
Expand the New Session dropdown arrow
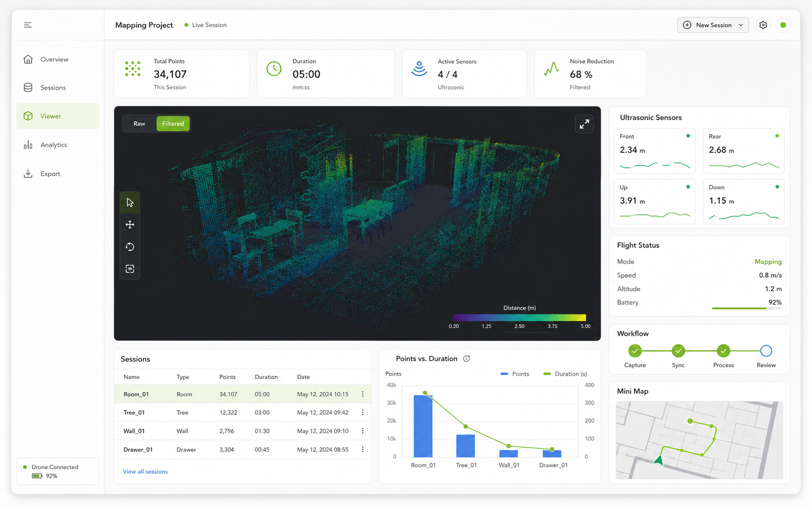coord(741,25)
